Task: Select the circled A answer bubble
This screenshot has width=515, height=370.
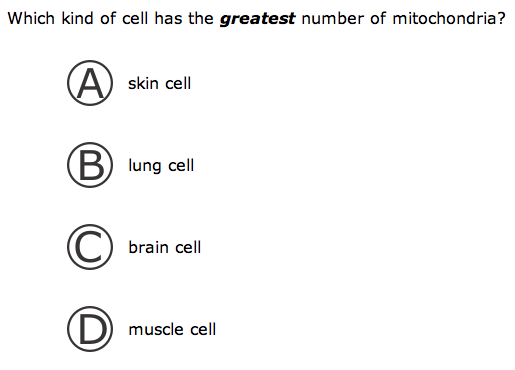Action: click(90, 83)
